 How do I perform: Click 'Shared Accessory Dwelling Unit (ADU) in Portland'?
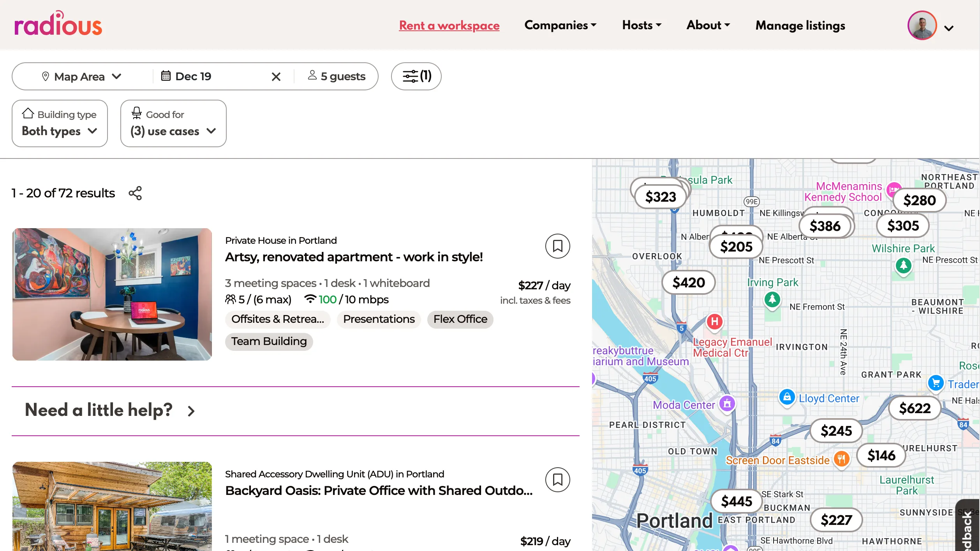(335, 474)
